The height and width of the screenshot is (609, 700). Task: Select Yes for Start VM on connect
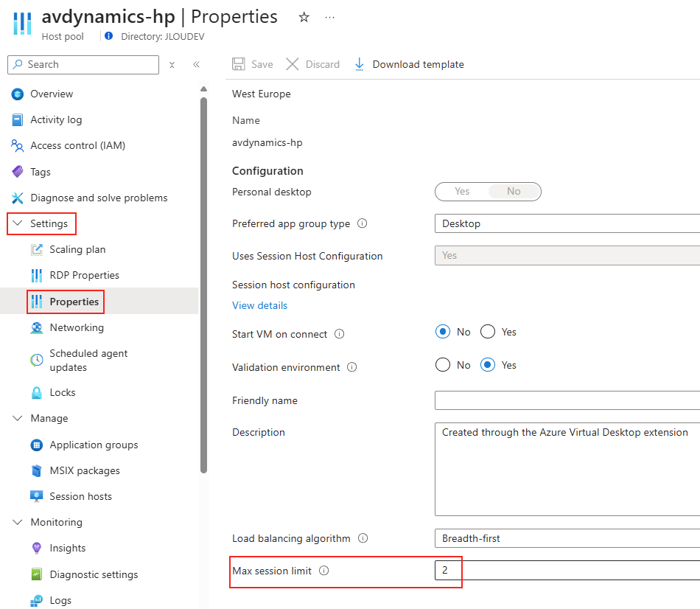point(488,332)
